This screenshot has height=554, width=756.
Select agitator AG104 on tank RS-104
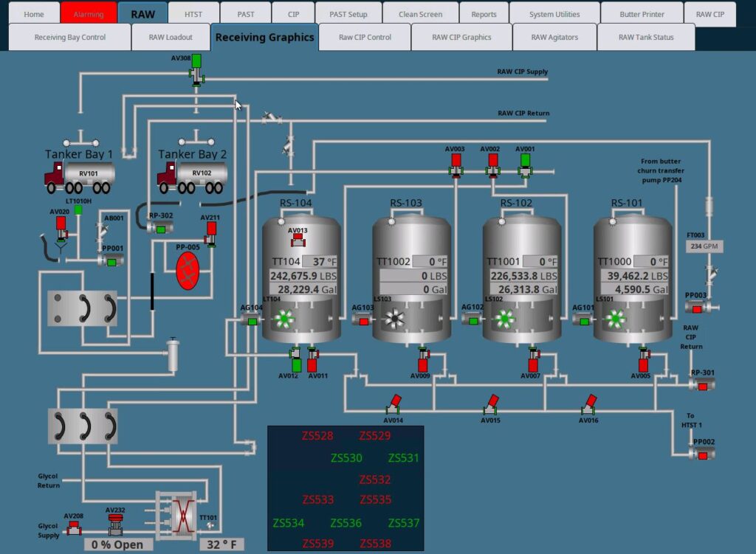tap(250, 317)
